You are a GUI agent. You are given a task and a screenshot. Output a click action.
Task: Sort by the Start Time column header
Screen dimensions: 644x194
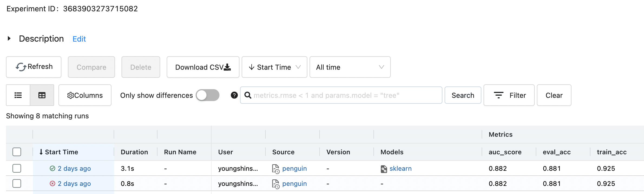pyautogui.click(x=61, y=152)
